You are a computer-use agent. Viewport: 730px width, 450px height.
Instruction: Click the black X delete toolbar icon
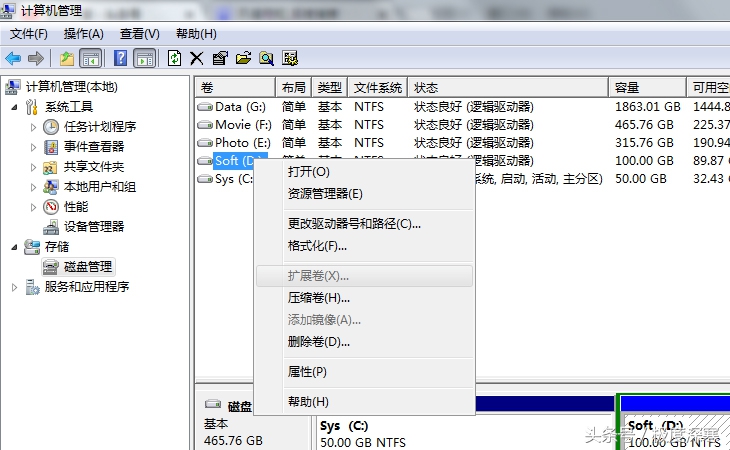pos(196,59)
